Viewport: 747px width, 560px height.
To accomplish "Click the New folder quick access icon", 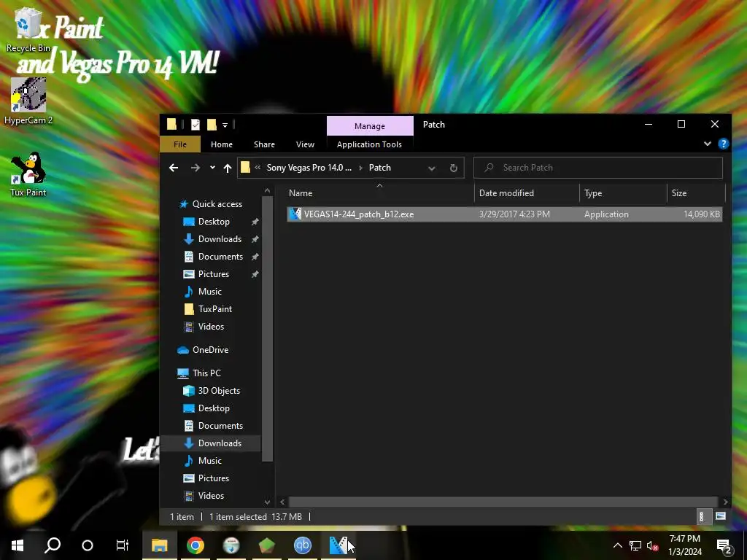I will point(212,125).
